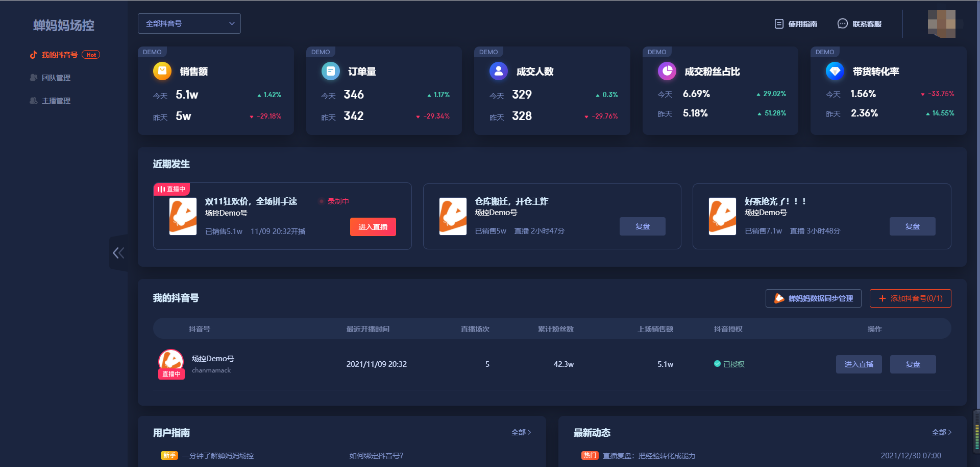Click the 最近开播时间 column header
The width and height of the screenshot is (980, 467).
[368, 329]
